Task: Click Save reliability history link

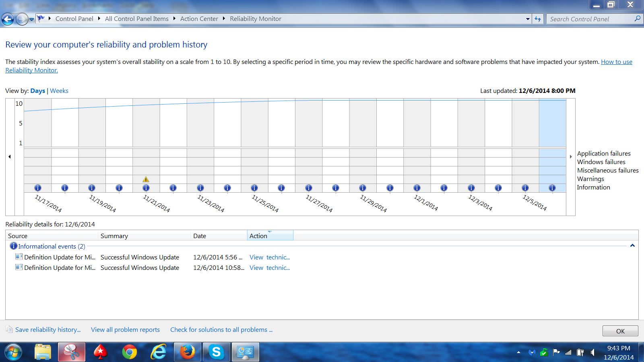Action: 48,330
